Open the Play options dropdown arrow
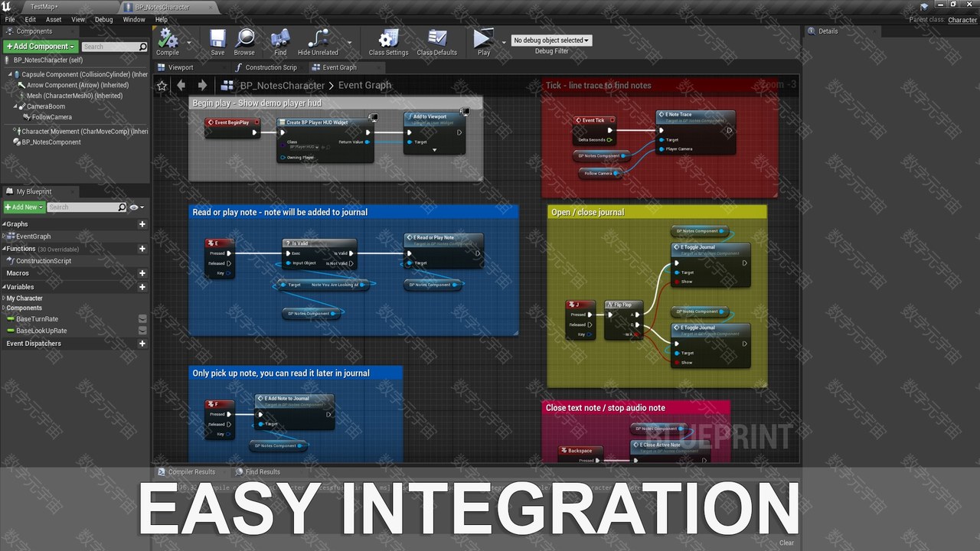Screen dimensions: 980x551 pos(504,43)
